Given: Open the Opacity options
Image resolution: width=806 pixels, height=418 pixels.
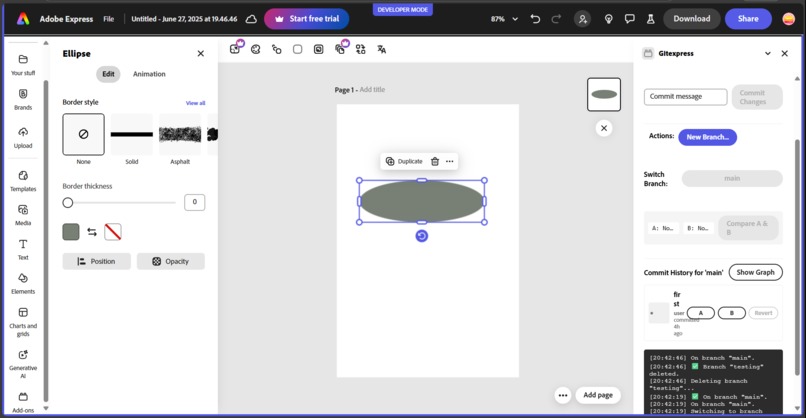Looking at the screenshot, I should [x=171, y=261].
